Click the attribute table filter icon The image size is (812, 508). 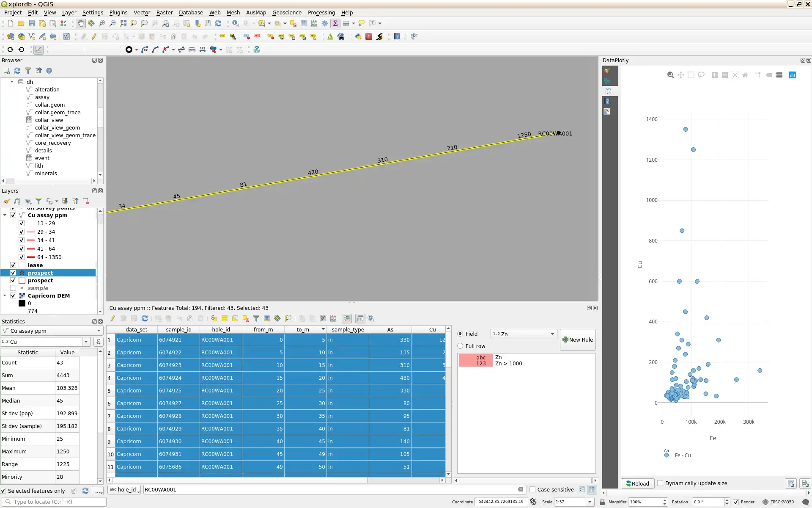(x=256, y=318)
